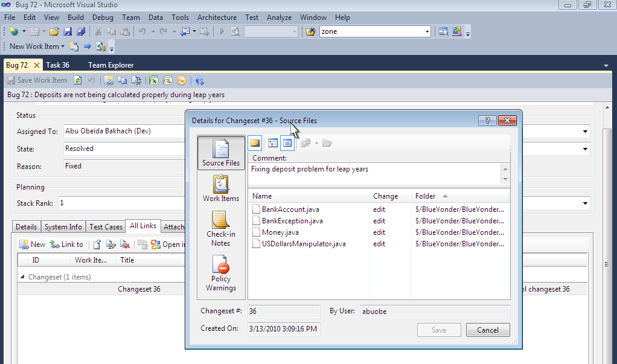
Task: Click the Create Copy of Work Item toolbar icon
Action: click(74, 46)
